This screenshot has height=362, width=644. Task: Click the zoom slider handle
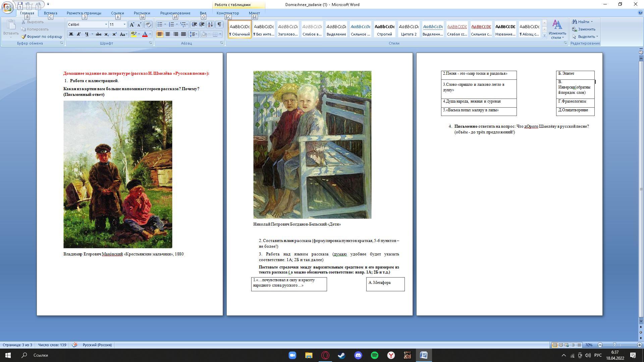pyautogui.click(x=614, y=345)
